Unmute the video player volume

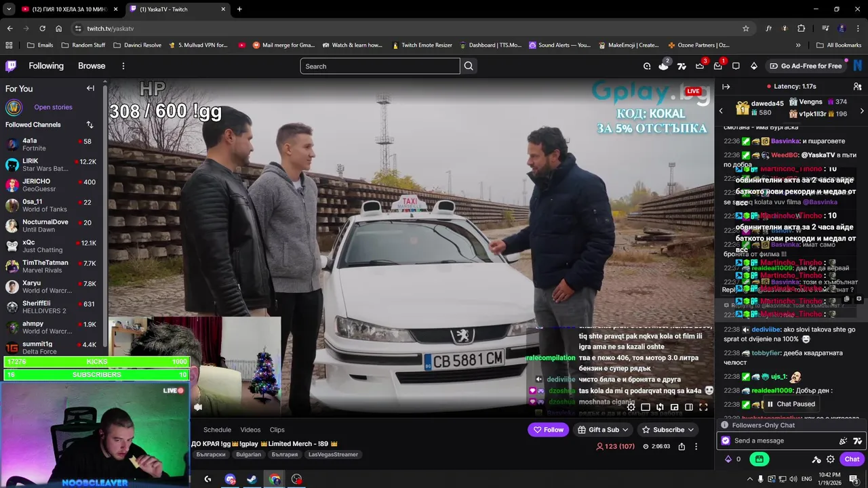point(198,407)
